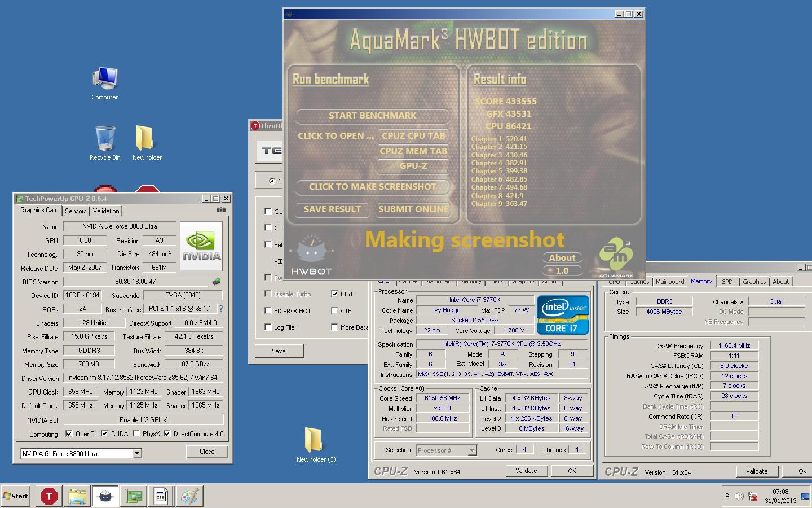Image resolution: width=812 pixels, height=508 pixels.
Task: Select ThrottleStop profile 1 radio button
Action: coord(272,181)
